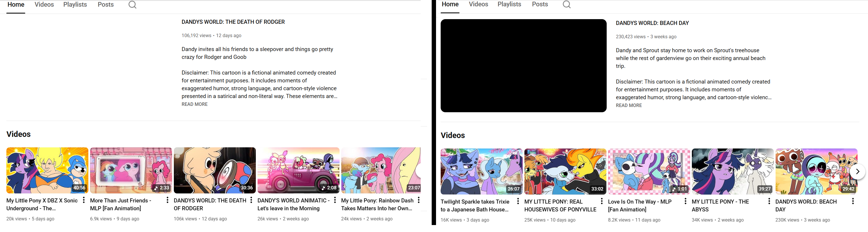
Task: Open Beach Day title under Videos
Action: pyautogui.click(x=806, y=206)
